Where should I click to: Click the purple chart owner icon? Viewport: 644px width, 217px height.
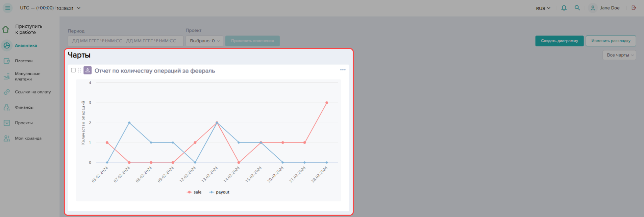click(88, 70)
